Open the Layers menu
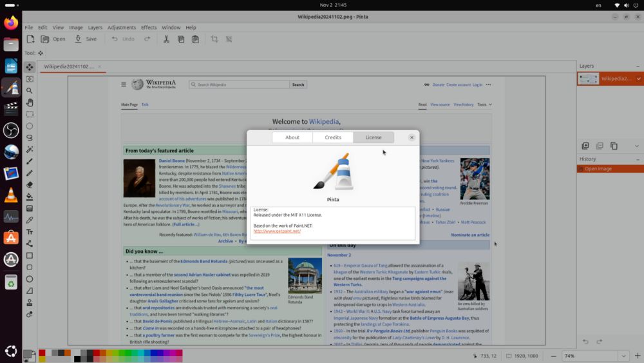The image size is (644, 363). click(95, 28)
